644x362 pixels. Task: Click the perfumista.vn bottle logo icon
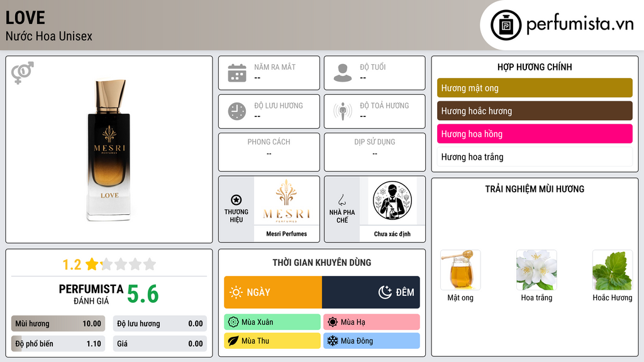pos(506,25)
